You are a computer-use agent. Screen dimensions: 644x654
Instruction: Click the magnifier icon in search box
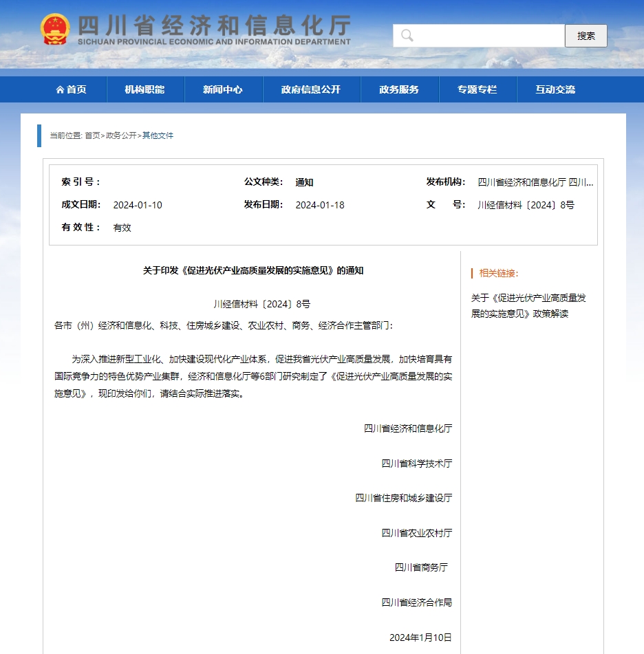tap(407, 36)
